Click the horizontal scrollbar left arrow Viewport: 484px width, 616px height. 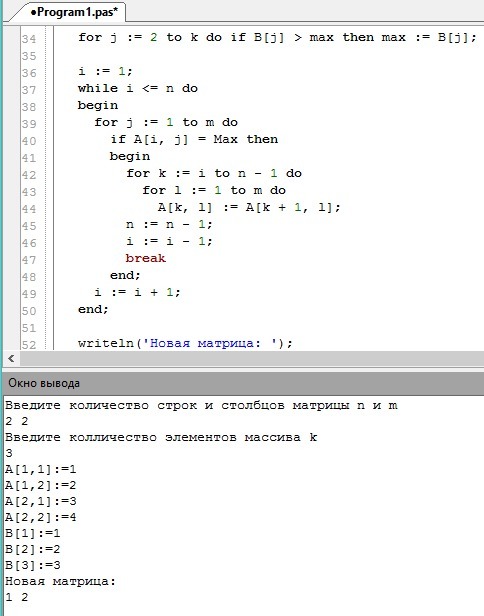[11, 358]
